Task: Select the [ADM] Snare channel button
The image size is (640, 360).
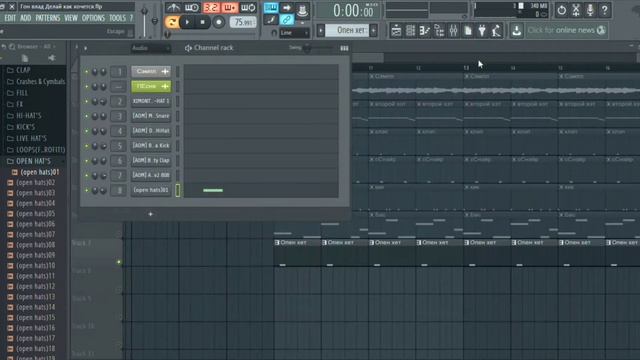Action: 151,116
